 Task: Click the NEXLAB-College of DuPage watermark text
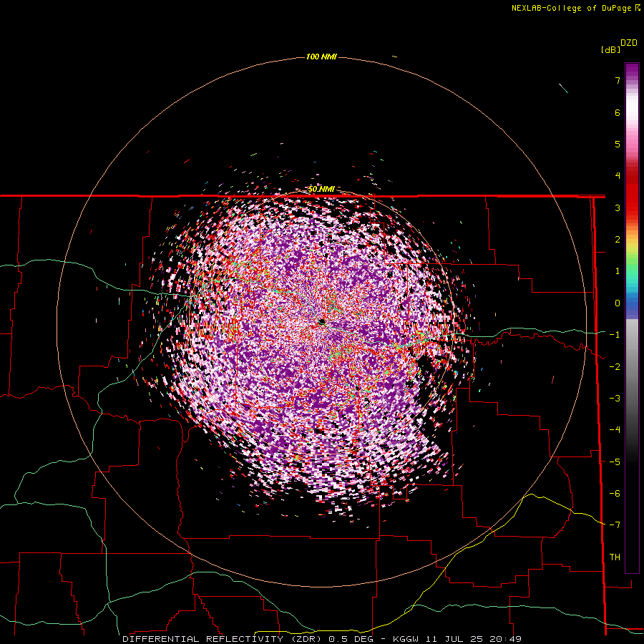click(x=575, y=8)
